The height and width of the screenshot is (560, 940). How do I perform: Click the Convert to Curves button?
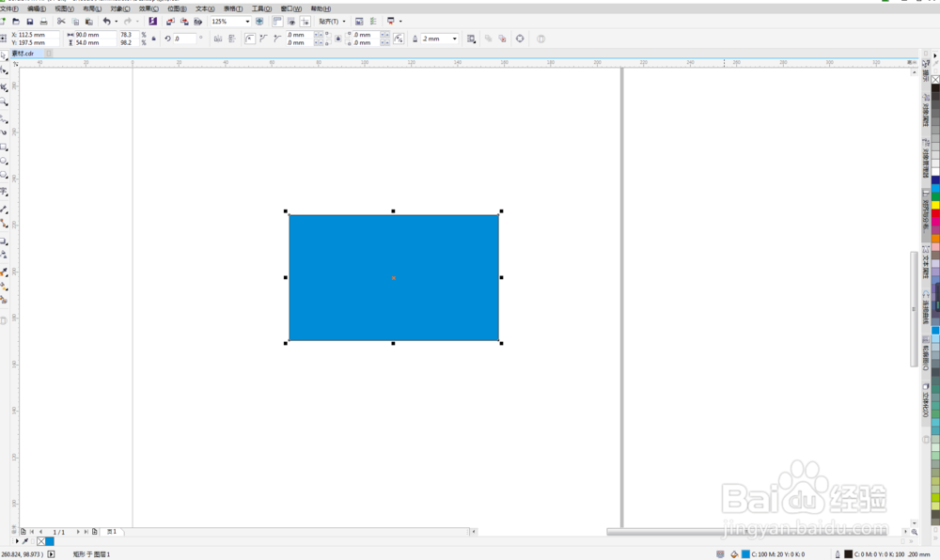coord(520,39)
